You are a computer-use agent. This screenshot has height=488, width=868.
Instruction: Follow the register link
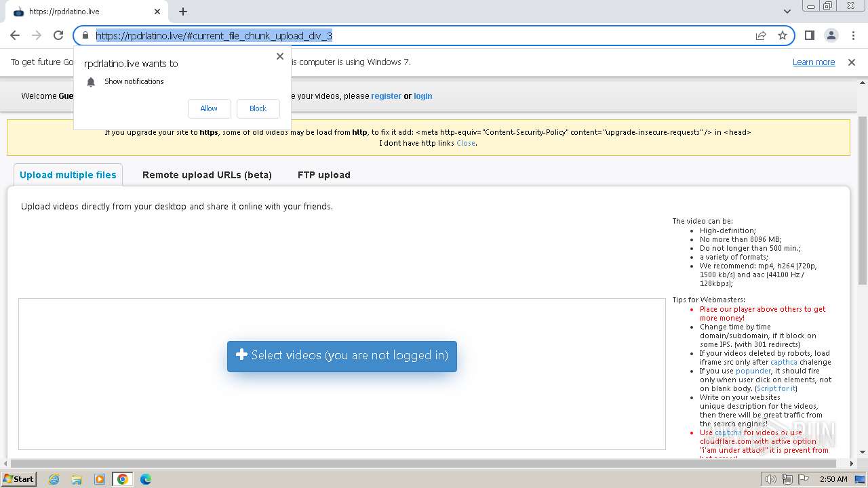[x=386, y=96]
